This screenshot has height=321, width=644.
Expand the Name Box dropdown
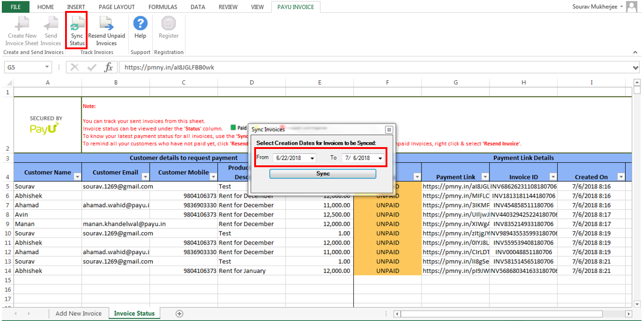click(47, 67)
